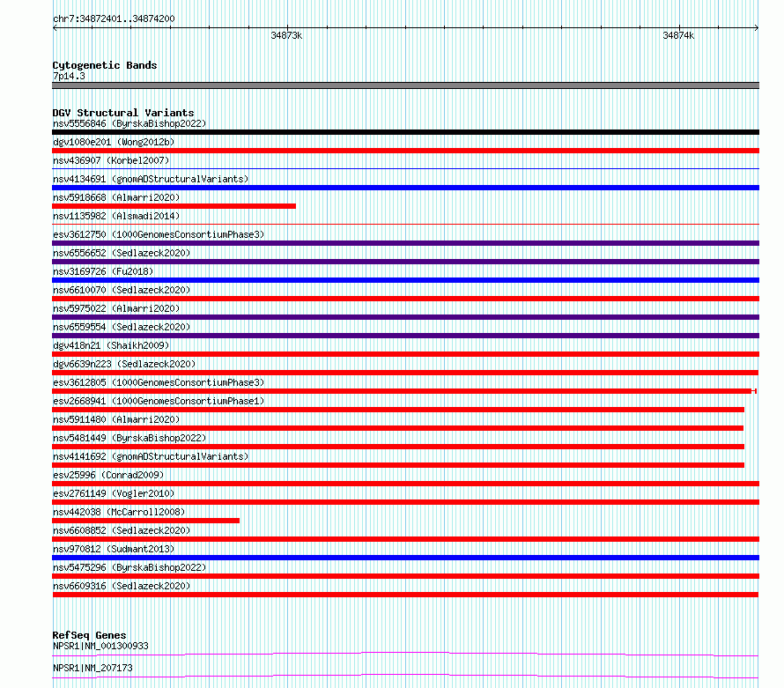Click the chr7:34872401..34874200 coordinate label
The height and width of the screenshot is (688, 784).
(114, 18)
